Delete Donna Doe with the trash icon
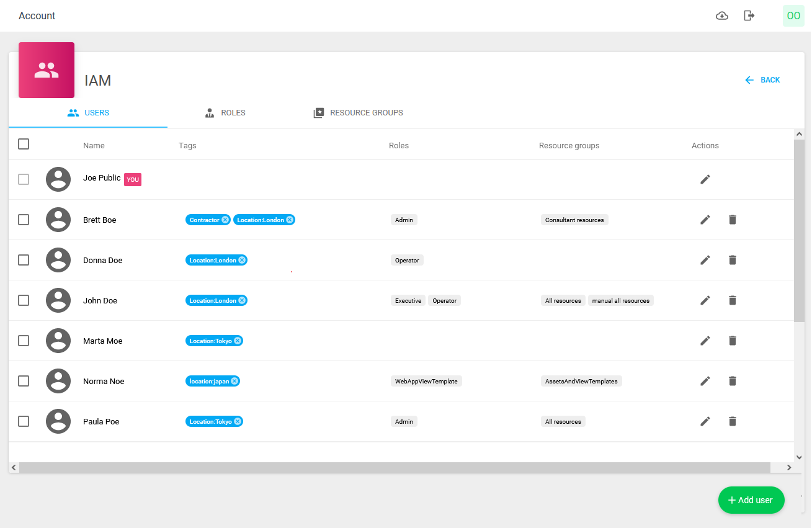This screenshot has width=812, height=528. [x=732, y=260]
